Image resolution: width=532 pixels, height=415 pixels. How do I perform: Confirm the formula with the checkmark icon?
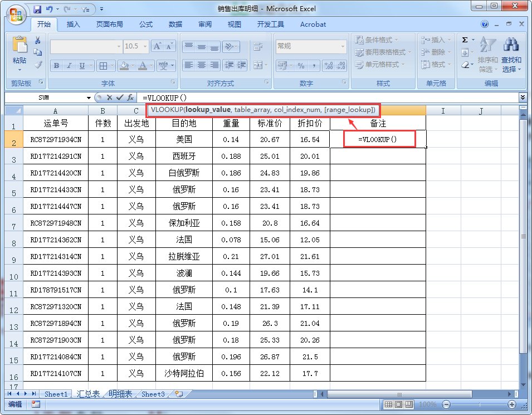(120, 97)
